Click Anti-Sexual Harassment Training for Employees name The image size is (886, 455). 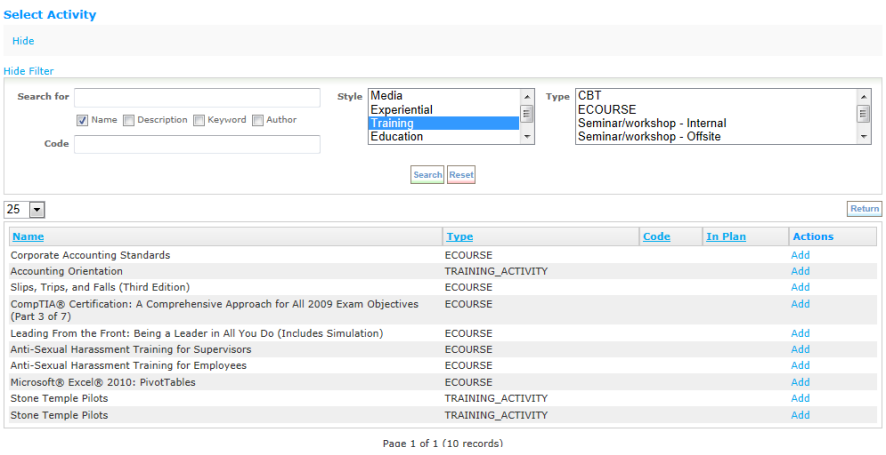(x=129, y=366)
